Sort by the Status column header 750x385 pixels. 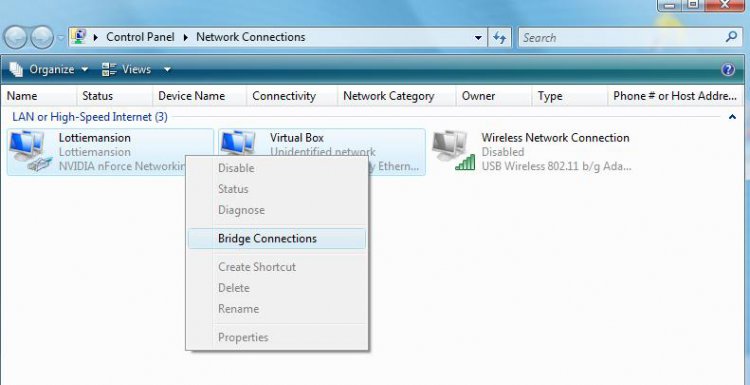(114, 96)
